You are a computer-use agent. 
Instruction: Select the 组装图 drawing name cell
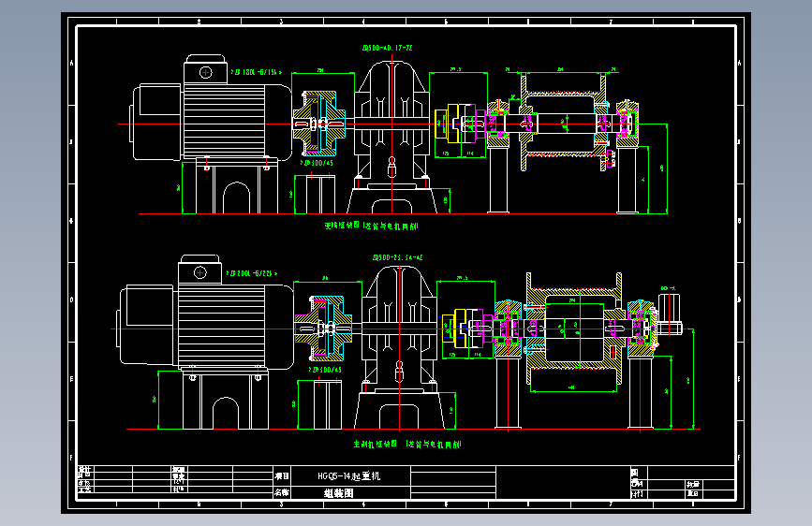pos(339,493)
